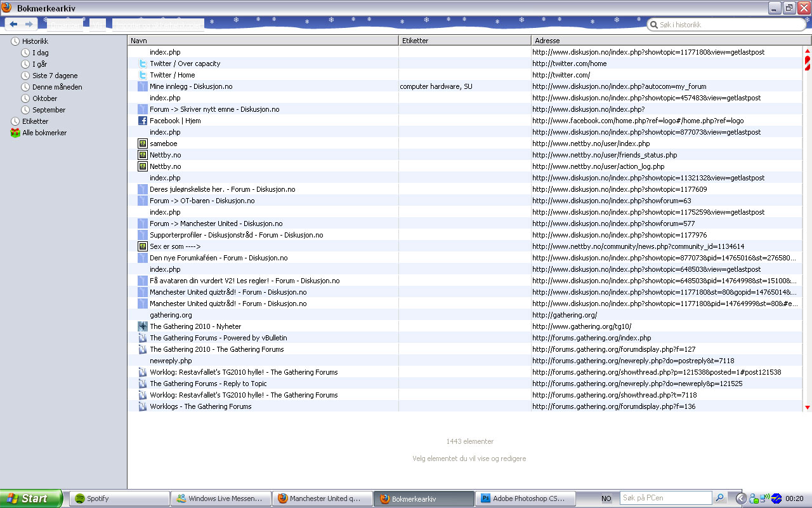Click the favicon beside 'Sex er som ---->'
Image resolution: width=812 pixels, height=508 pixels.
point(143,246)
